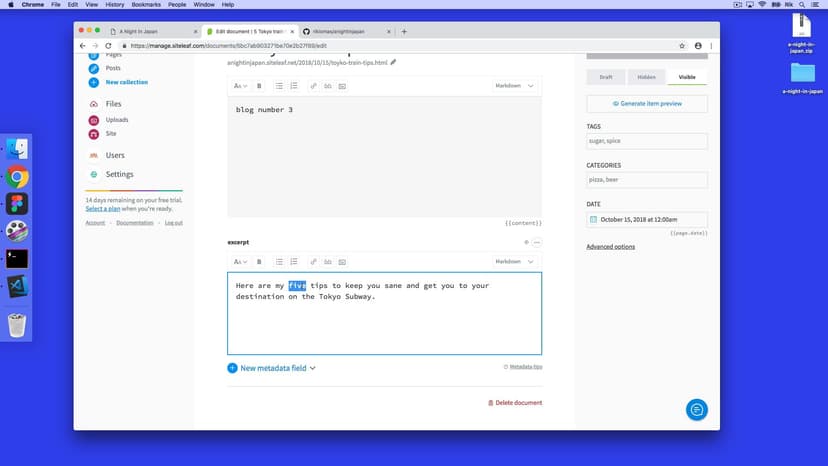Click the Generate item preview button

point(647,104)
